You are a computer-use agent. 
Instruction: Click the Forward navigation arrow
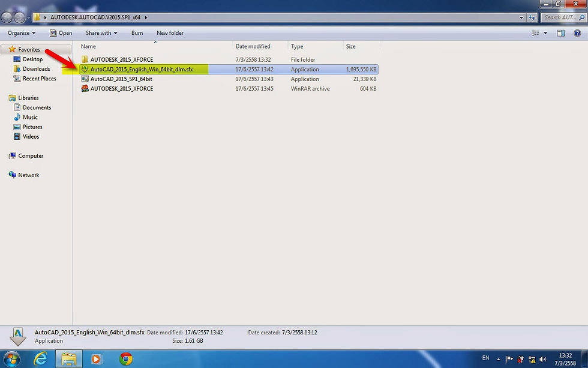tap(19, 17)
